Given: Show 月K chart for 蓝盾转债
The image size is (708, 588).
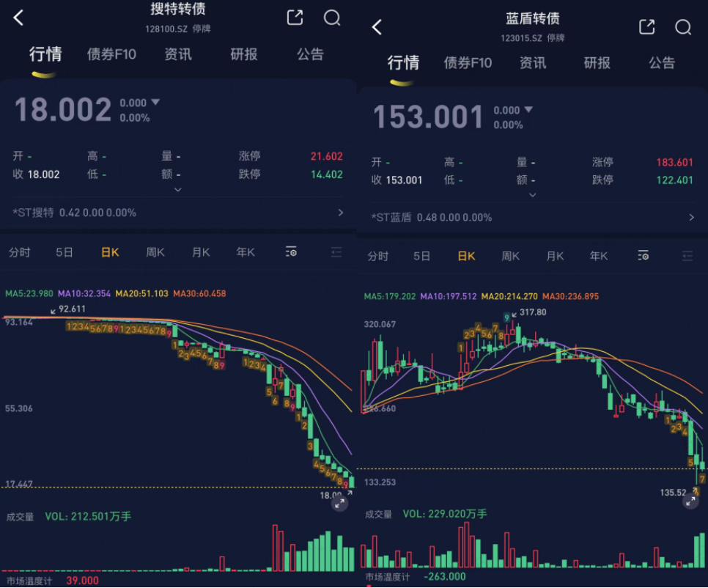Looking at the screenshot, I should pos(555,256).
